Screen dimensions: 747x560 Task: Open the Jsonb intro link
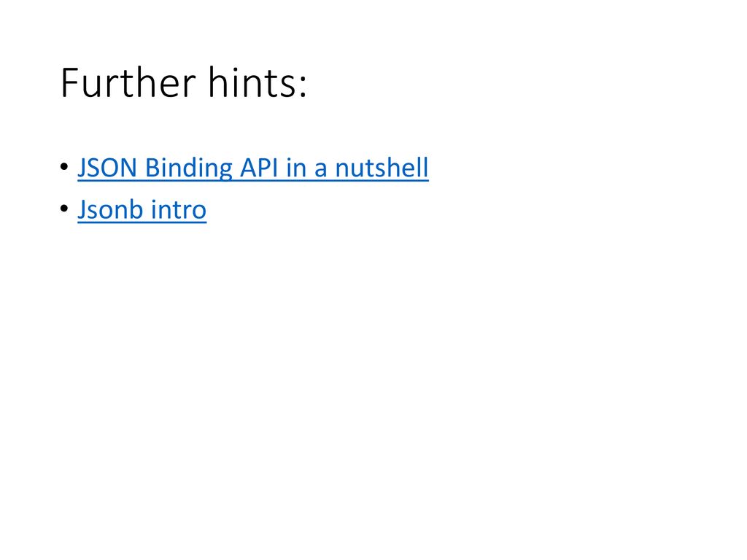pyautogui.click(x=142, y=210)
